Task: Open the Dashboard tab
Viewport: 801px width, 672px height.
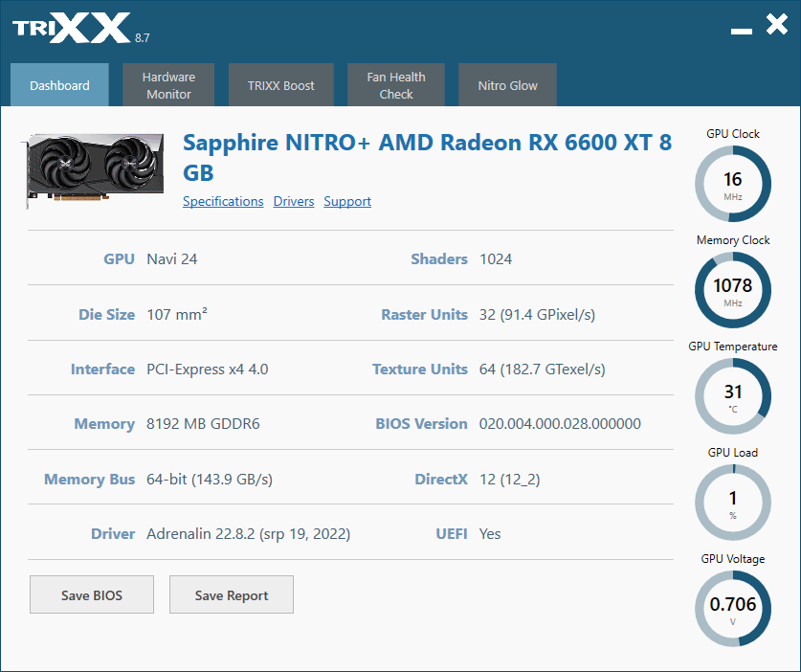Action: click(59, 85)
